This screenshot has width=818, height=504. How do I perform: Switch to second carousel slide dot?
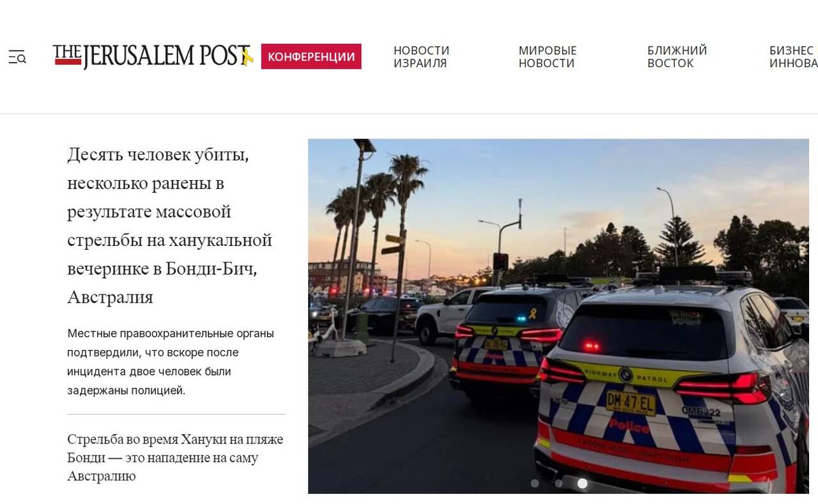pos(559,484)
